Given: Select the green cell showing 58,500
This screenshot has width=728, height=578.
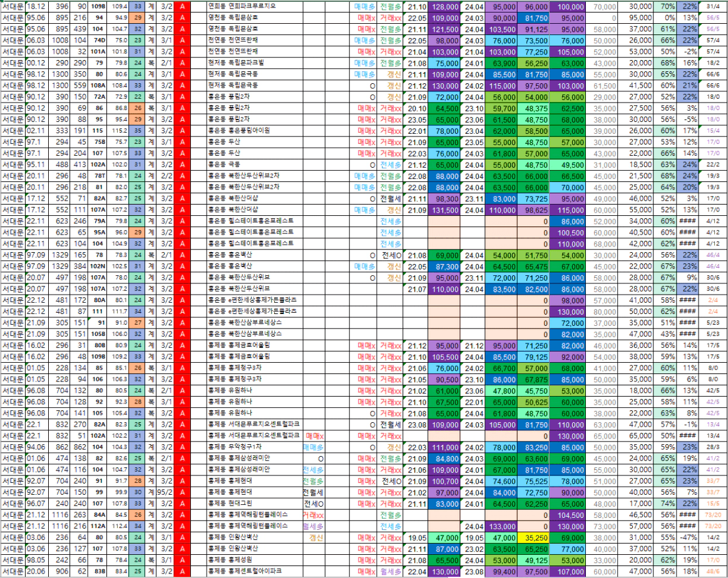Looking at the screenshot, I should [533, 131].
